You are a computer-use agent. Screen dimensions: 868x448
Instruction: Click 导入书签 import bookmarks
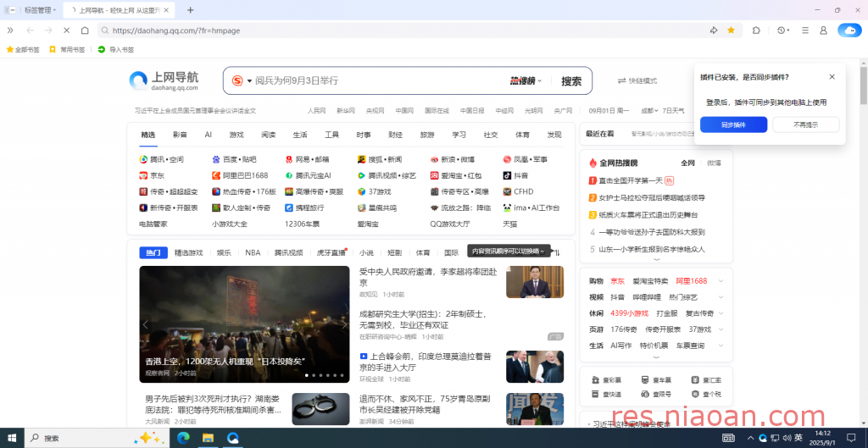[x=116, y=49]
